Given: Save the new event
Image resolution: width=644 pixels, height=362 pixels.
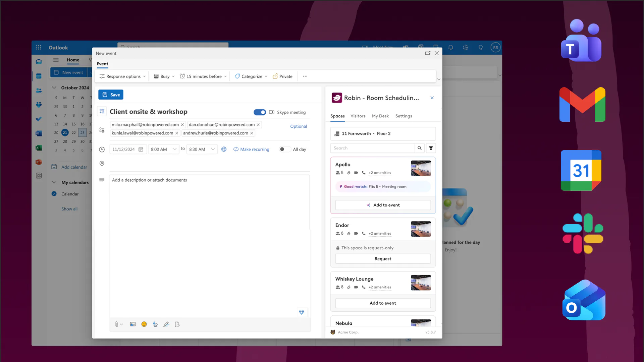Looking at the screenshot, I should pyautogui.click(x=111, y=95).
